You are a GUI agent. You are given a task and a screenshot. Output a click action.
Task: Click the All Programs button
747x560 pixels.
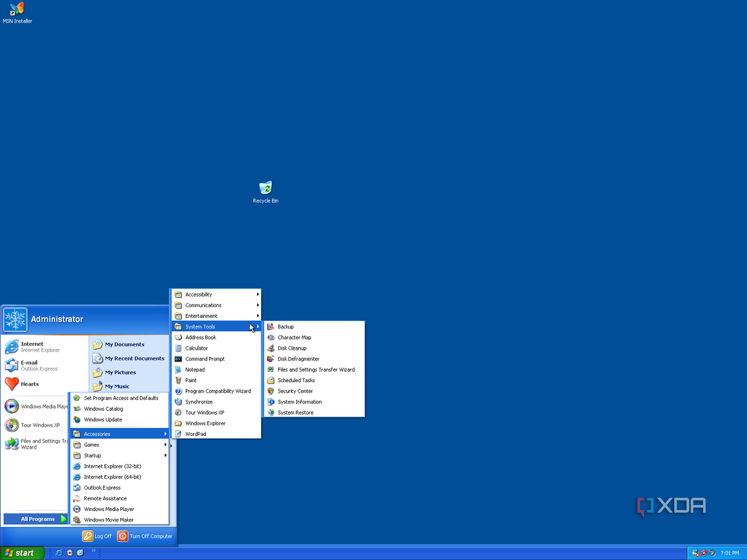click(x=36, y=519)
